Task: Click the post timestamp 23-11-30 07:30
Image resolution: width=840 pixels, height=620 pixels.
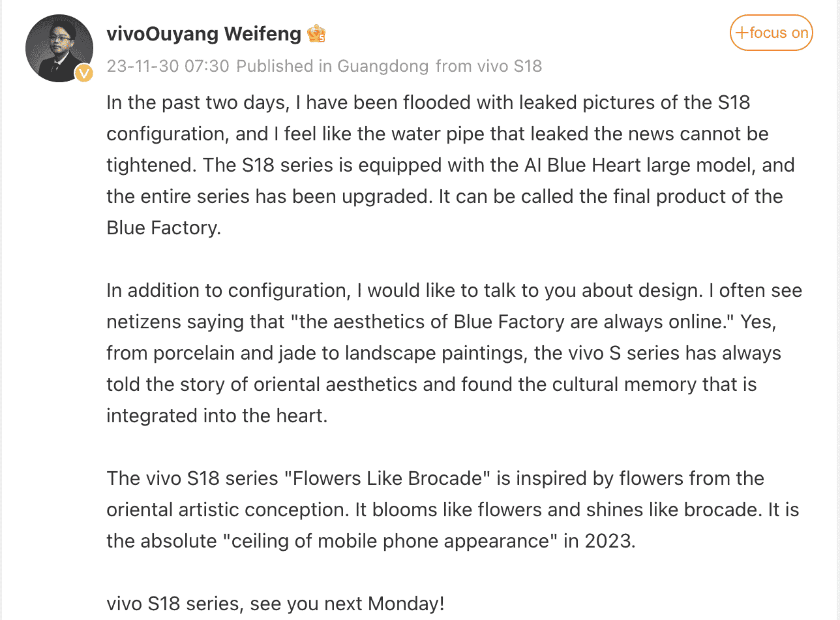Action: coord(168,66)
